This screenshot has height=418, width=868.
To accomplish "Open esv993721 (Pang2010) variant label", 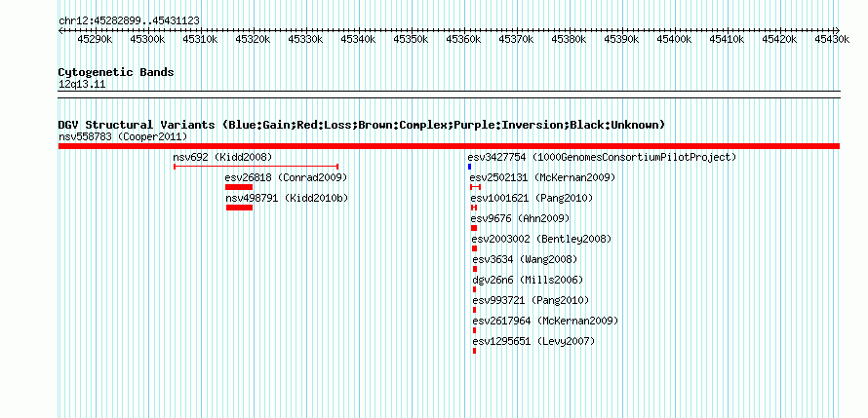I will click(531, 300).
